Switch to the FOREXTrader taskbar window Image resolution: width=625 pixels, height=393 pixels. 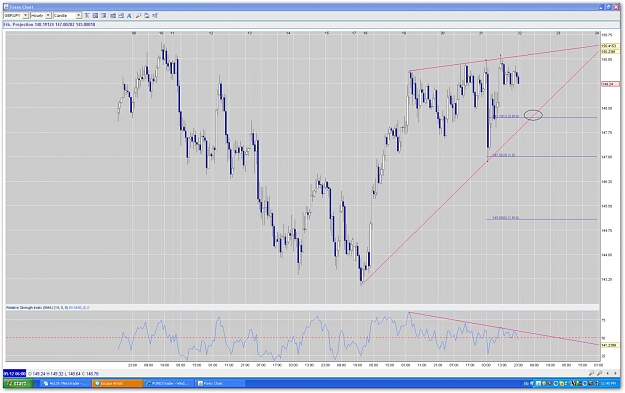point(169,383)
